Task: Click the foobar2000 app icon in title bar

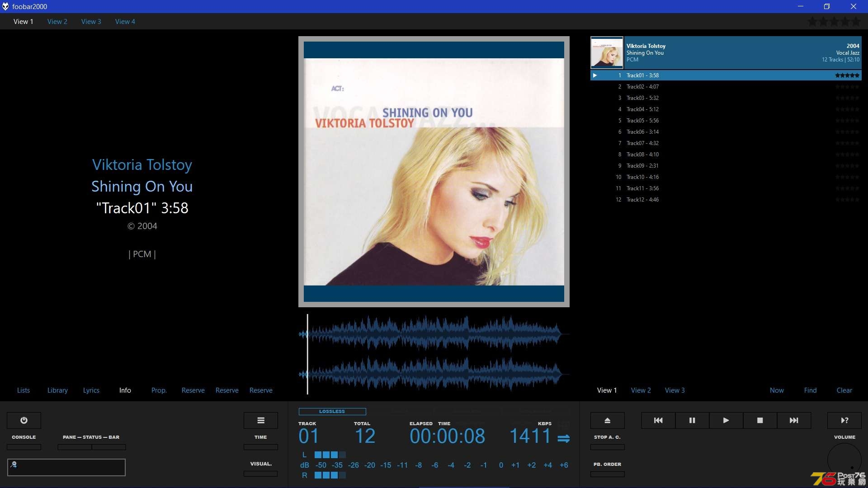Action: [5, 6]
